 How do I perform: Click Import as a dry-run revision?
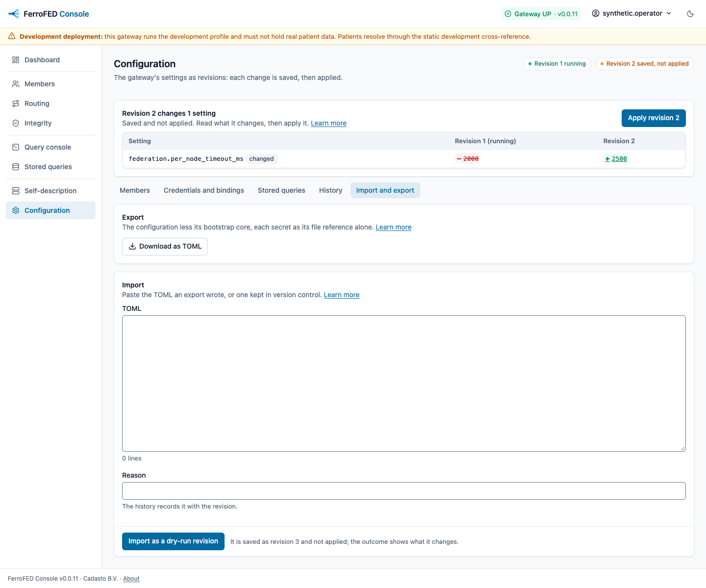click(173, 541)
